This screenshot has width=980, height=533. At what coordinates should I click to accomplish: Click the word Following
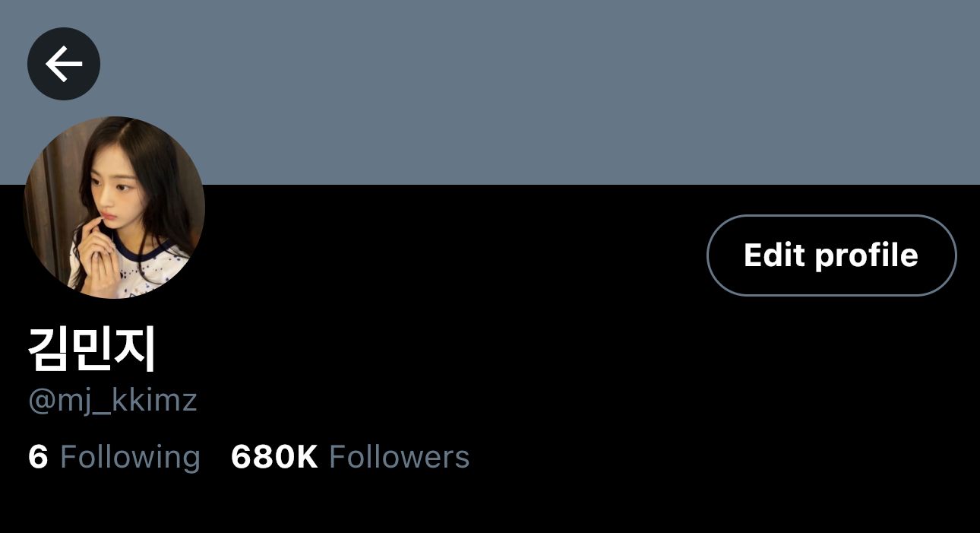pos(130,458)
